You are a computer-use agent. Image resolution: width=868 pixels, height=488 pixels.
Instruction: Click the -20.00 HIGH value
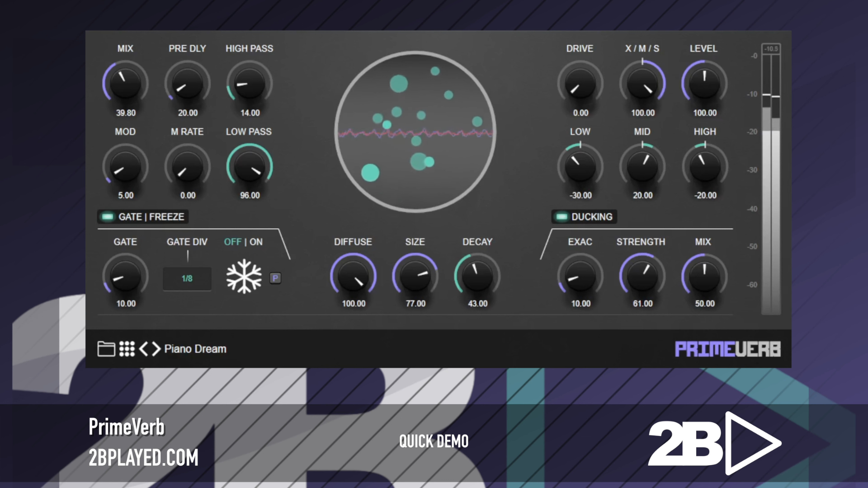click(705, 195)
